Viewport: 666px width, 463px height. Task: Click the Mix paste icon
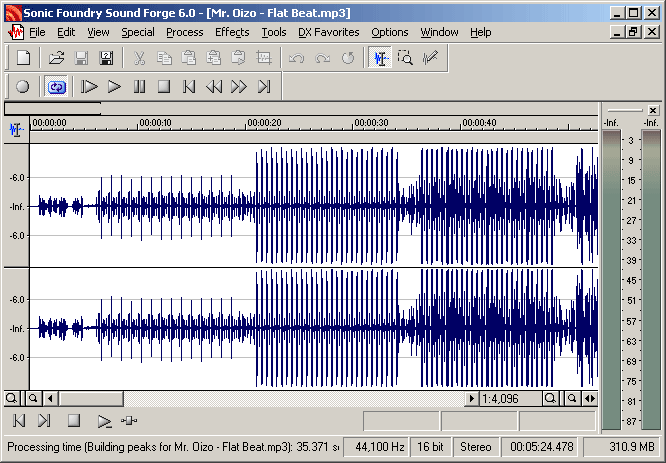[214, 58]
